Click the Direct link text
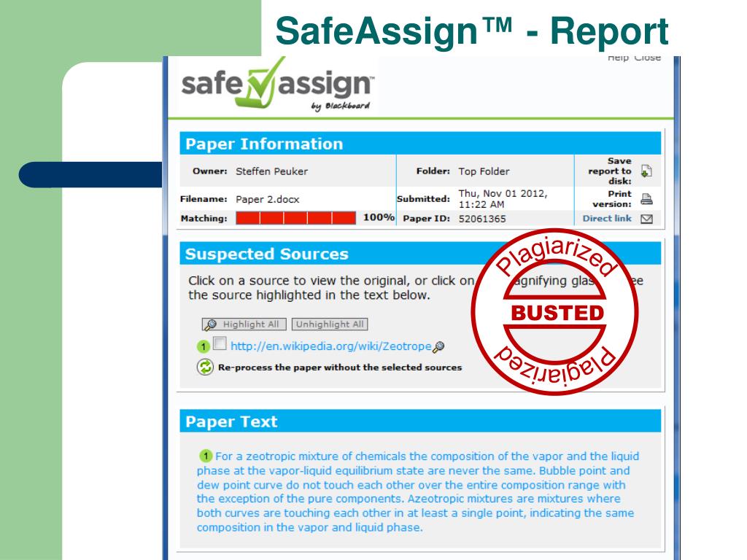 [x=607, y=218]
